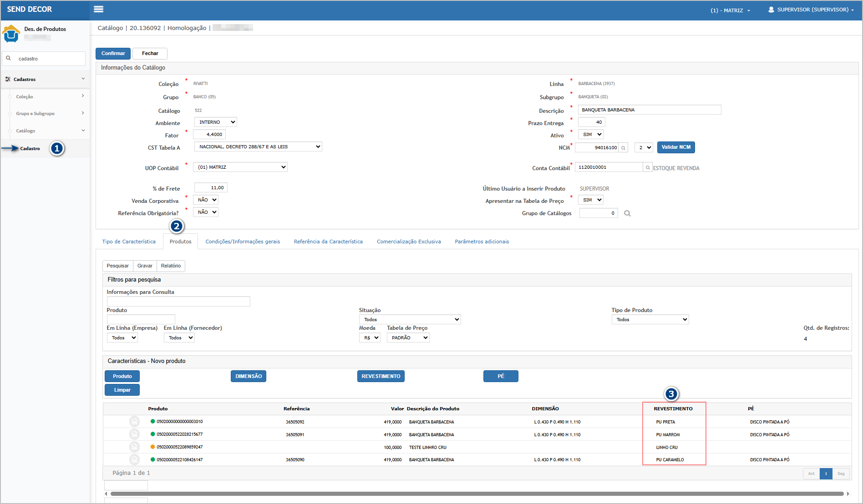The height and width of the screenshot is (504, 863).
Task: Click the Grupo de Catálogos search icon
Action: 627,213
